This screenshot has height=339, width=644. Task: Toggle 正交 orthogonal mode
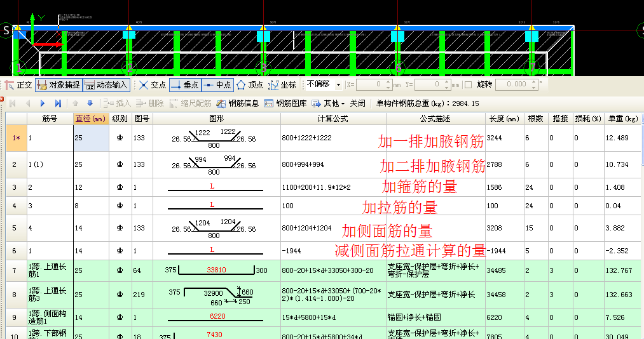[x=18, y=85]
